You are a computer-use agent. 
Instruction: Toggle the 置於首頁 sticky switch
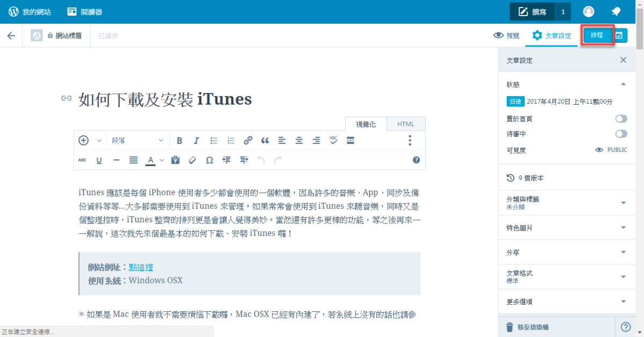pyautogui.click(x=621, y=119)
